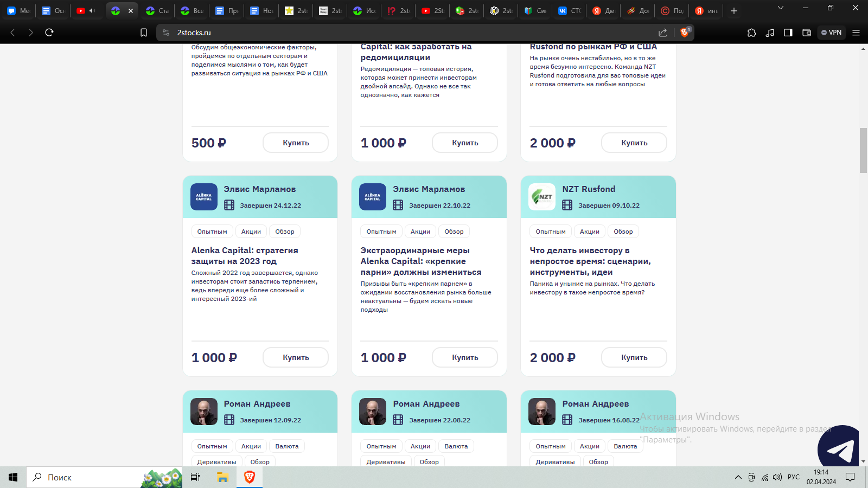Open the Telegram chat floating button
The width and height of the screenshot is (868, 488).
(839, 447)
